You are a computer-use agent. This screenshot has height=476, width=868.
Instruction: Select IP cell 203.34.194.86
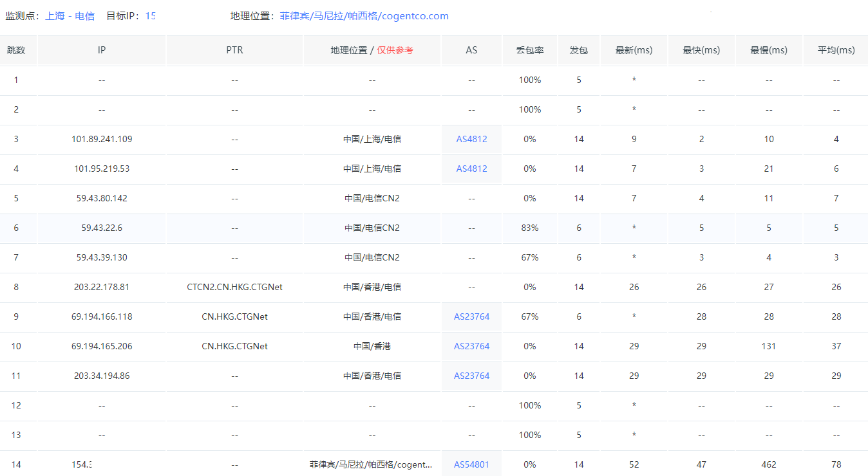102,376
